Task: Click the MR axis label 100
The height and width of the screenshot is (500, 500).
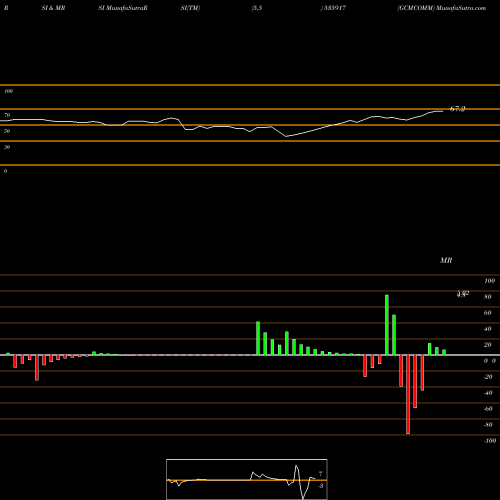Action: click(x=489, y=281)
